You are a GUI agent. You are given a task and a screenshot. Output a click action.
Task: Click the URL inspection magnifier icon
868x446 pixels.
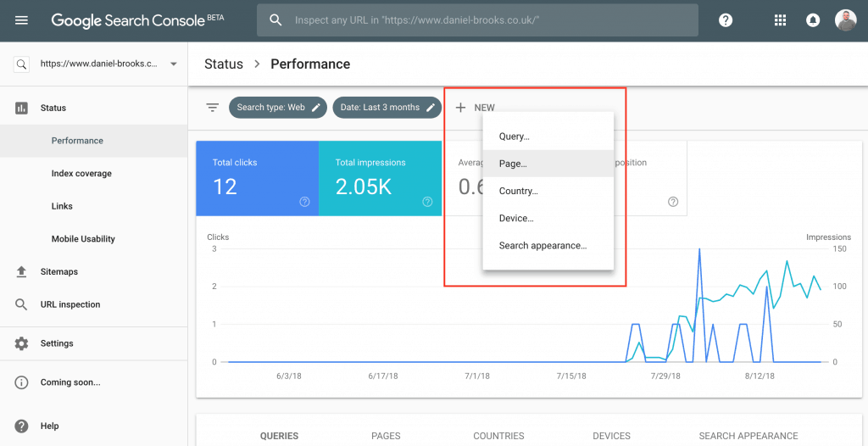(21, 304)
